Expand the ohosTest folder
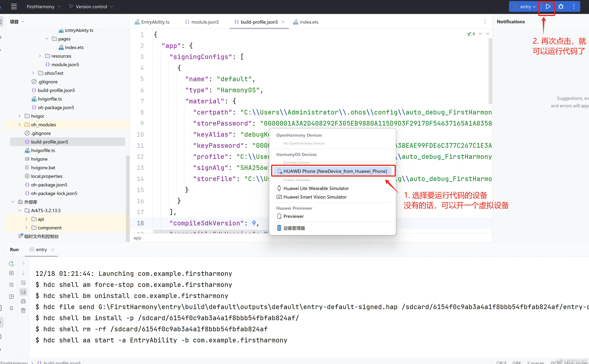The height and width of the screenshot is (364, 589). (x=33, y=73)
